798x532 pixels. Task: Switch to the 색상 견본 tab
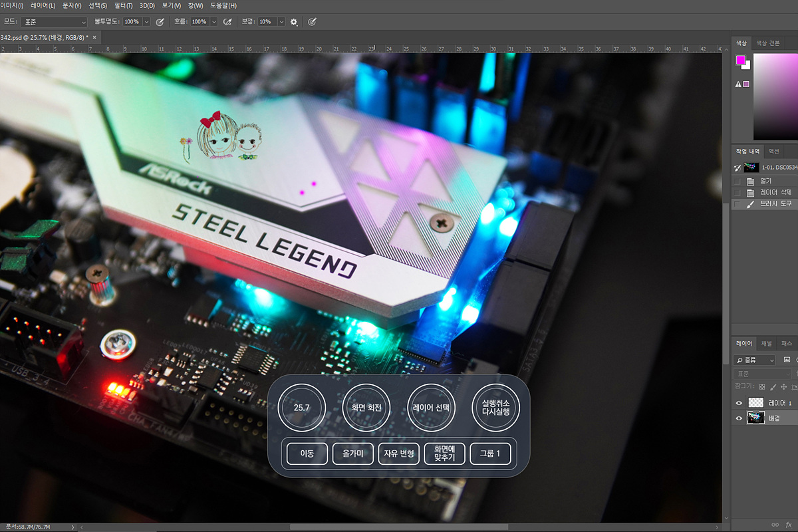point(768,43)
